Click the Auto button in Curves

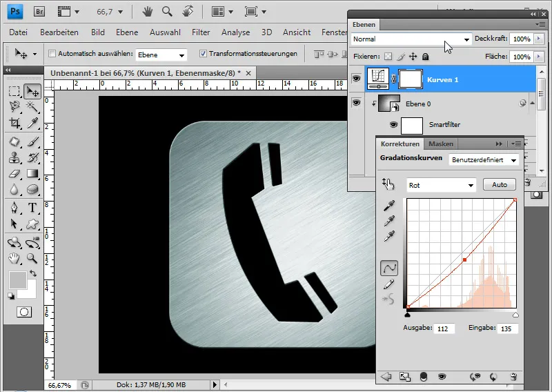(x=499, y=184)
